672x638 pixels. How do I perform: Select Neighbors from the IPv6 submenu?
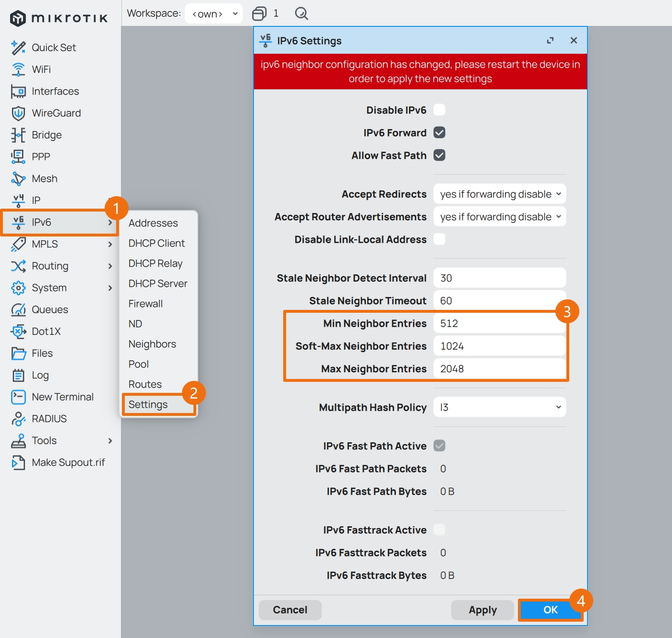tap(152, 344)
